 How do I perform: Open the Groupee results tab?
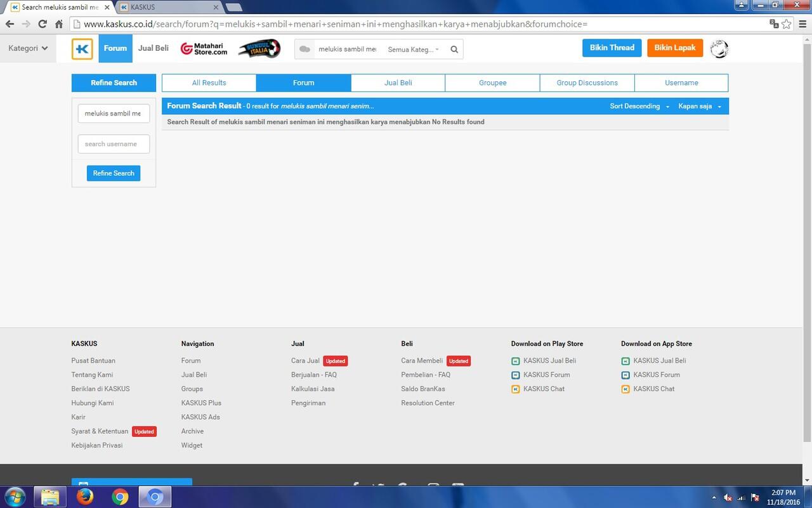493,83
